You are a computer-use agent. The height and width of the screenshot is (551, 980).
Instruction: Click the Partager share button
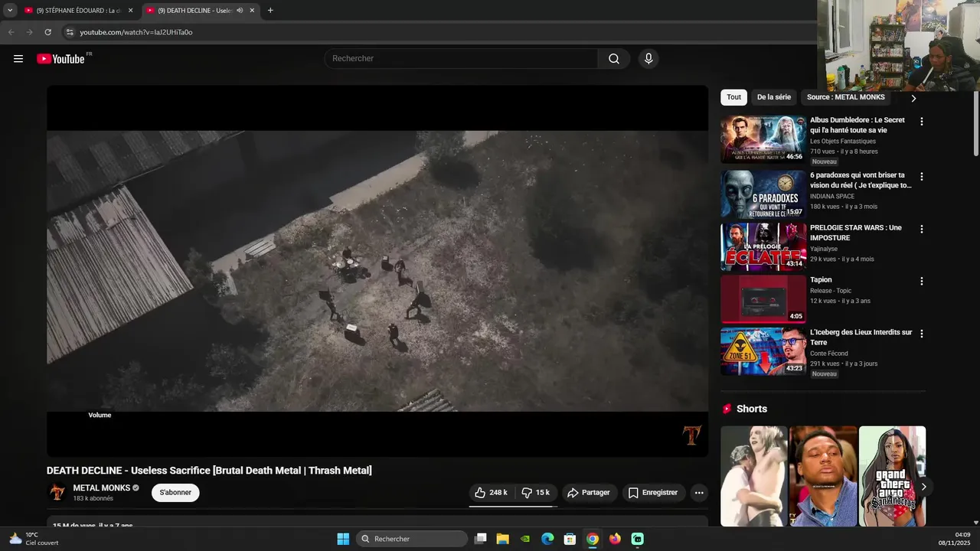588,493
